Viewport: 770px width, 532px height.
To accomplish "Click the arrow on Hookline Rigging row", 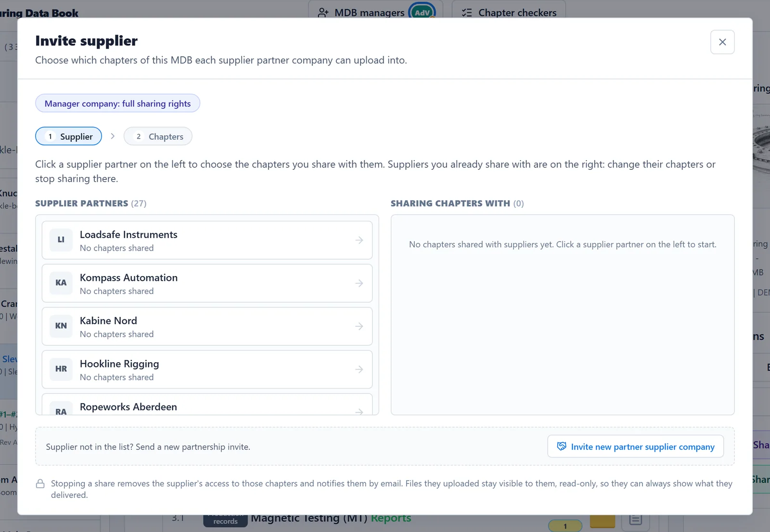I will pyautogui.click(x=359, y=369).
